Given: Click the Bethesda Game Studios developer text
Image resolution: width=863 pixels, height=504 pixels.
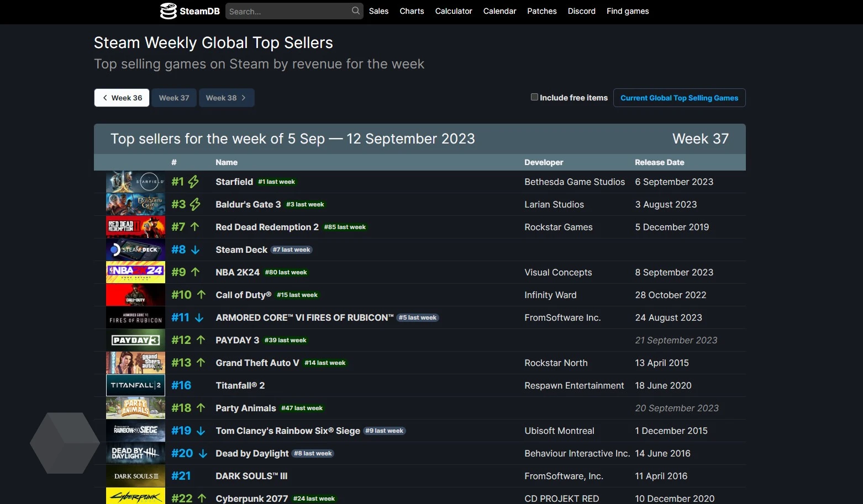Looking at the screenshot, I should coord(575,182).
